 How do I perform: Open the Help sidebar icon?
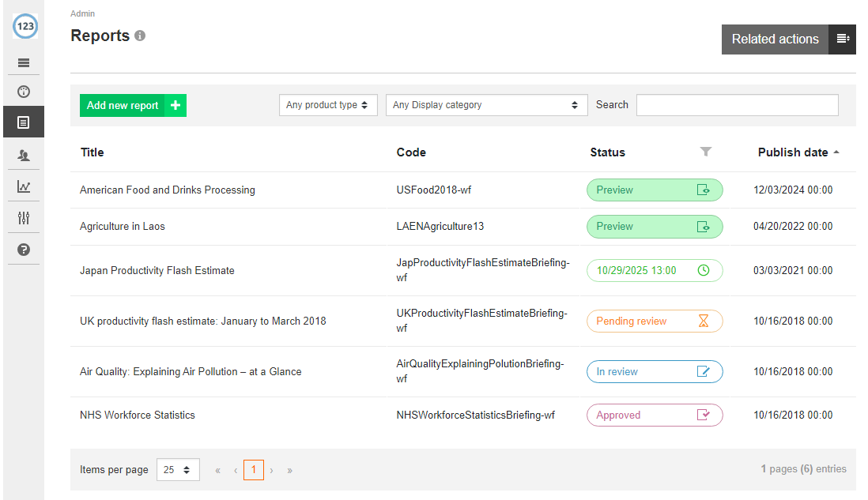[x=23, y=249]
